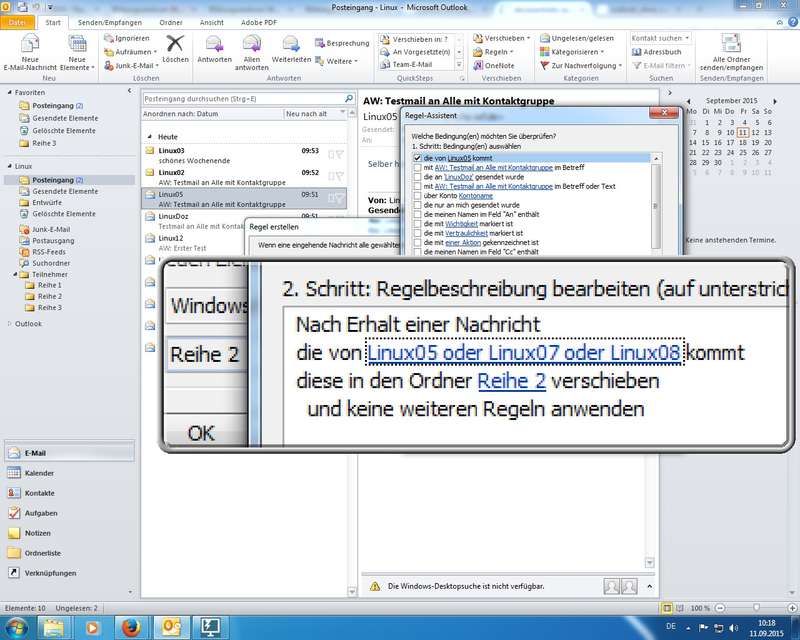Check 'die mit einer Aktion gekennzeichnet ist'
Screen dimensions: 800x640
pyautogui.click(x=417, y=242)
